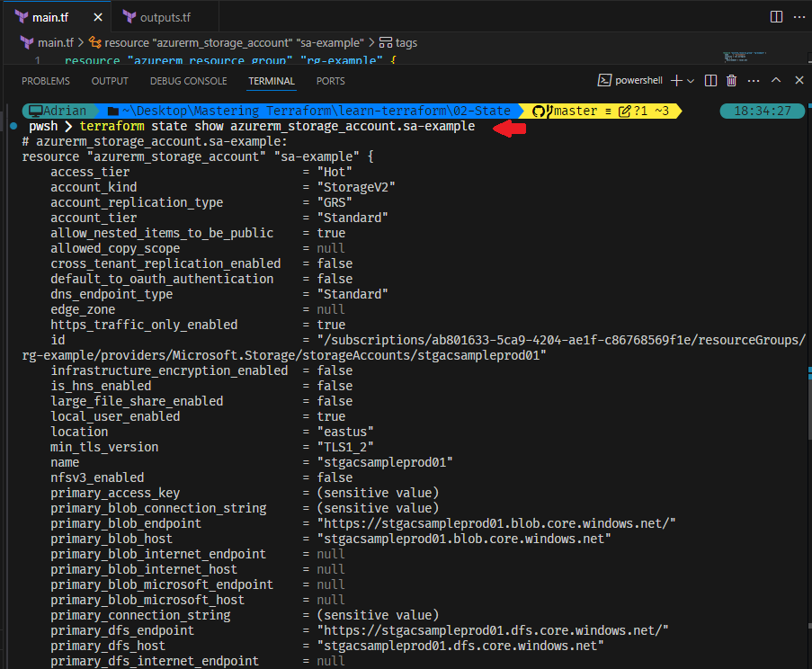Viewport: 812px width, 669px height.
Task: Click the primary_blob_endpoint URL
Action: click(496, 523)
